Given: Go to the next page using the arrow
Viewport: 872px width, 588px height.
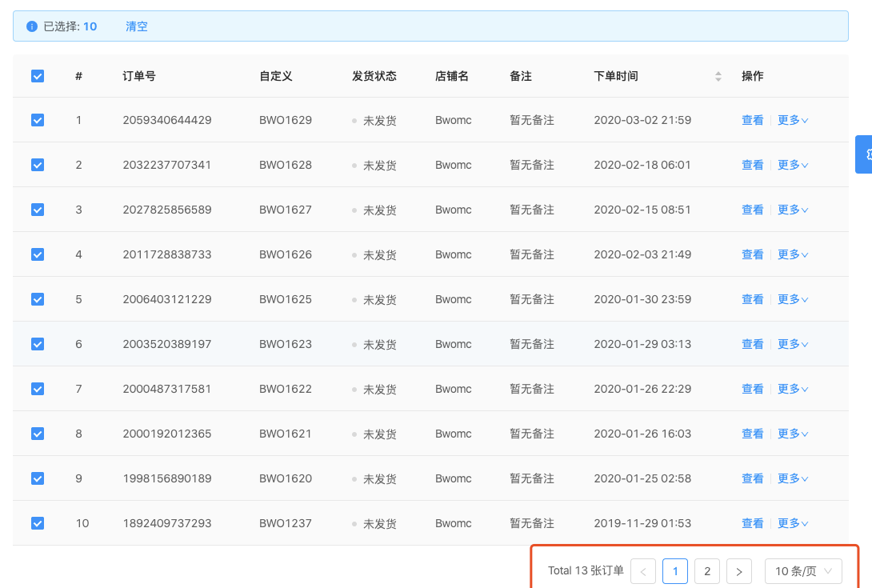Looking at the screenshot, I should pyautogui.click(x=738, y=571).
